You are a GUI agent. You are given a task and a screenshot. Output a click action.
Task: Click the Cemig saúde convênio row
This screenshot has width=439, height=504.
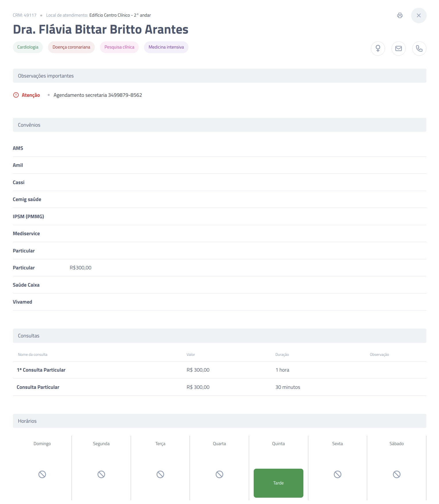click(219, 199)
